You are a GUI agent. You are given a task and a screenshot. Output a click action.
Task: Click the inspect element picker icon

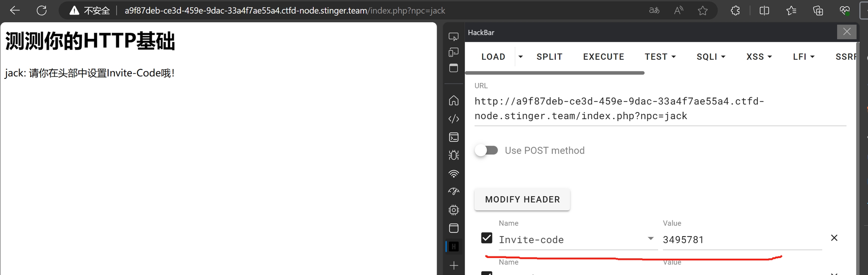coord(454,37)
